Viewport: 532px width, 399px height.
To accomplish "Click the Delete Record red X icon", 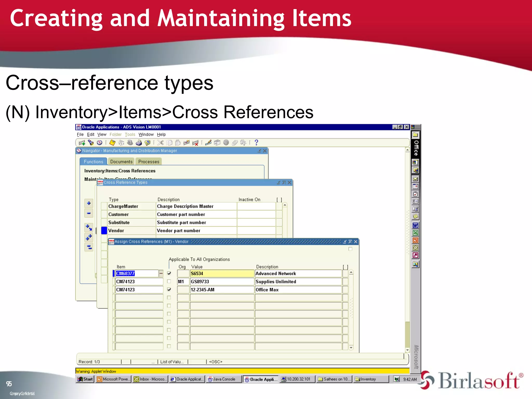I will pyautogui.click(x=195, y=143).
